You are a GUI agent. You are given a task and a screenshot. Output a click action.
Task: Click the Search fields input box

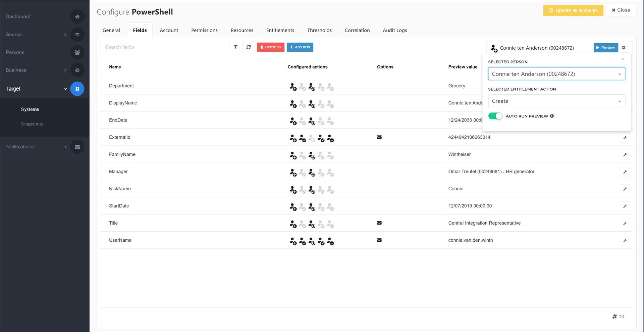point(165,47)
